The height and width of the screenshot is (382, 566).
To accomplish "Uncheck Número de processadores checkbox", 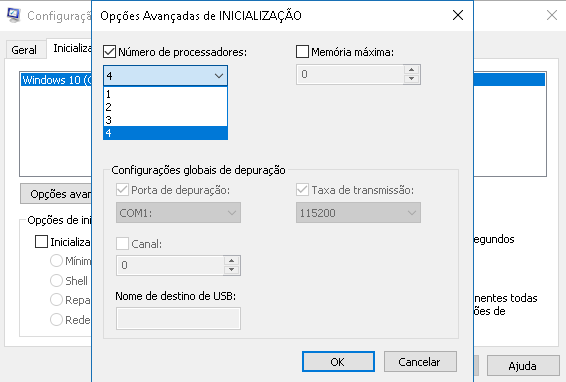I will tap(109, 52).
